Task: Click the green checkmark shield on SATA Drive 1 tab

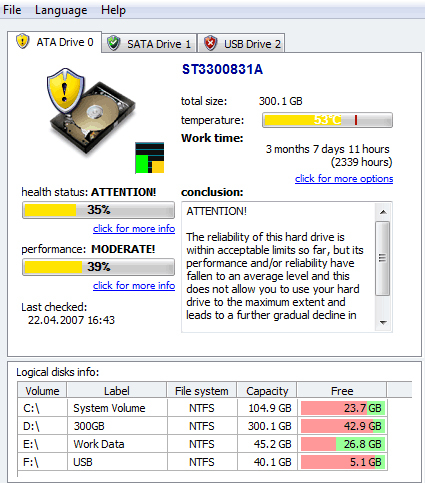Action: tap(114, 44)
